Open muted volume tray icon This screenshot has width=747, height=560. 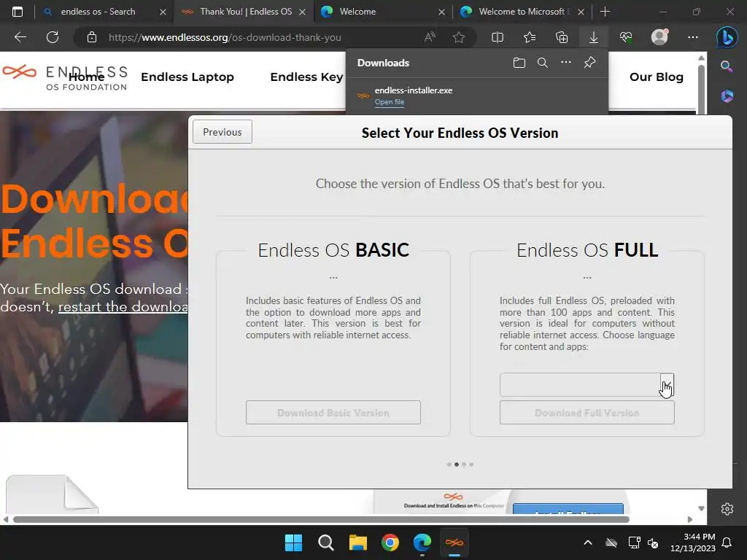click(x=653, y=542)
